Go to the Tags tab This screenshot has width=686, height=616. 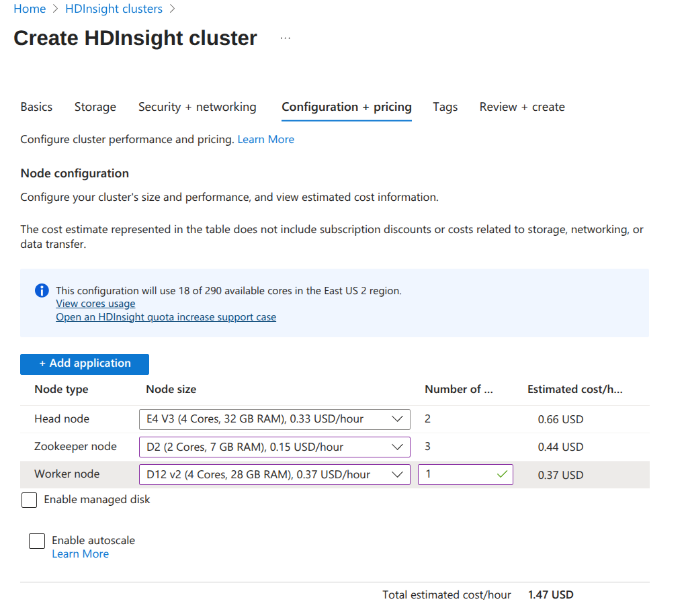[x=445, y=107]
